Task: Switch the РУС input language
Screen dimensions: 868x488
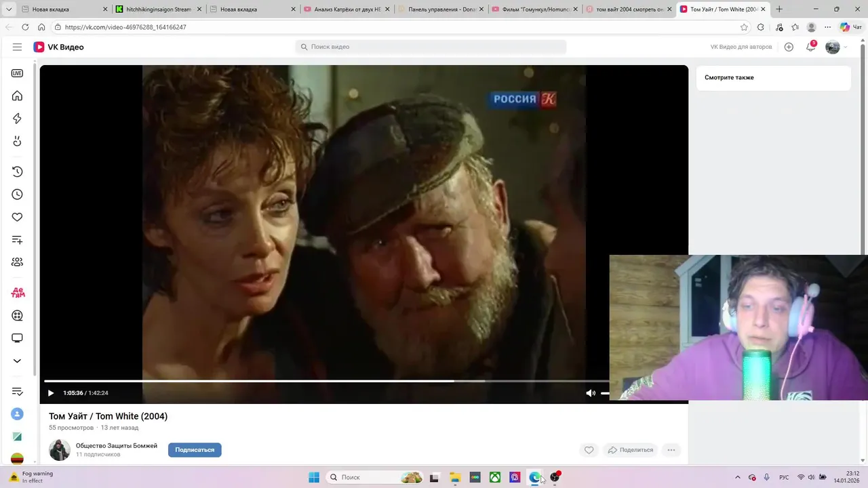Action: point(784,477)
